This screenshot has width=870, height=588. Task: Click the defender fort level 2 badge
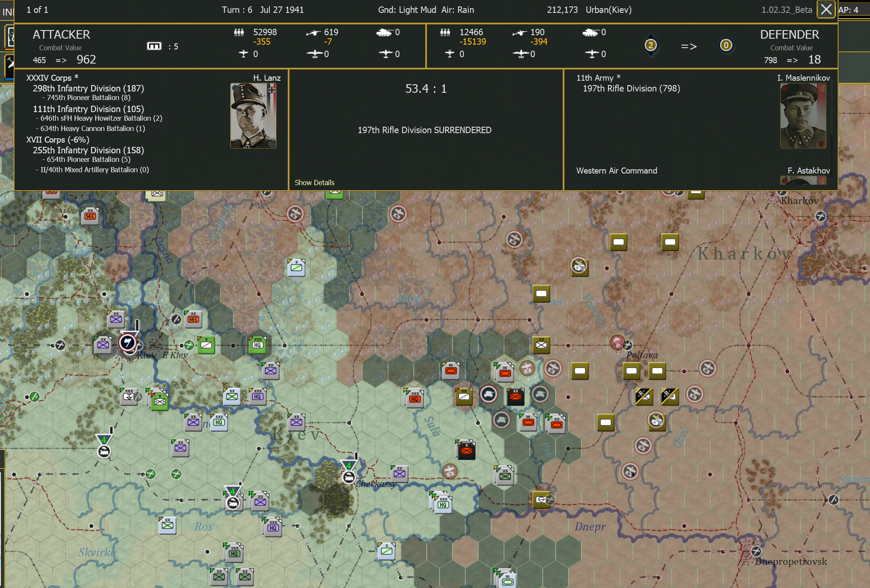650,45
